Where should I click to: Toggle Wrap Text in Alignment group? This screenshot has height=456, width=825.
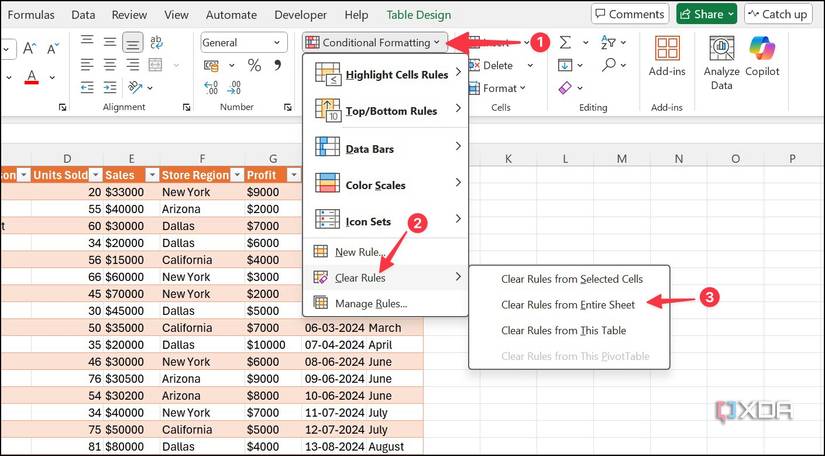pos(156,42)
